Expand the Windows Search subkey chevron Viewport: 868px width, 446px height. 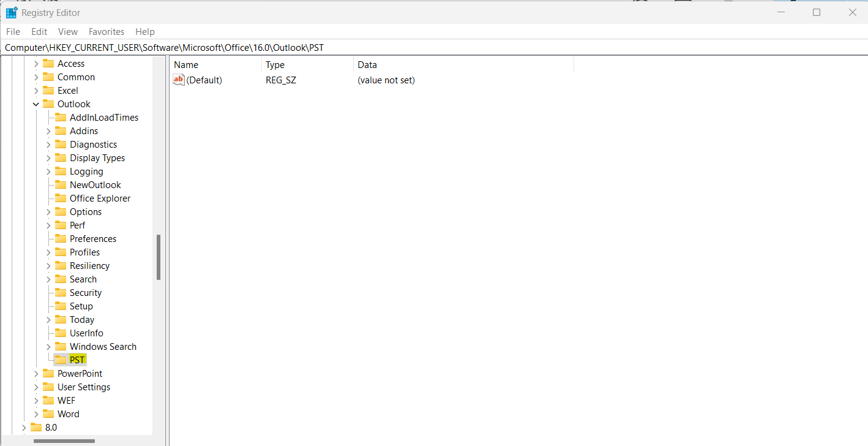click(x=48, y=347)
